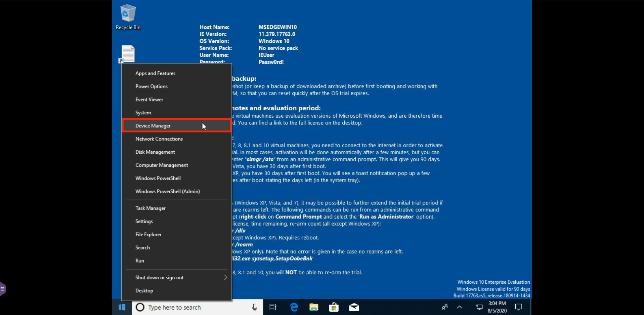
Task: Select Apps and Features menu entry
Action: point(155,73)
